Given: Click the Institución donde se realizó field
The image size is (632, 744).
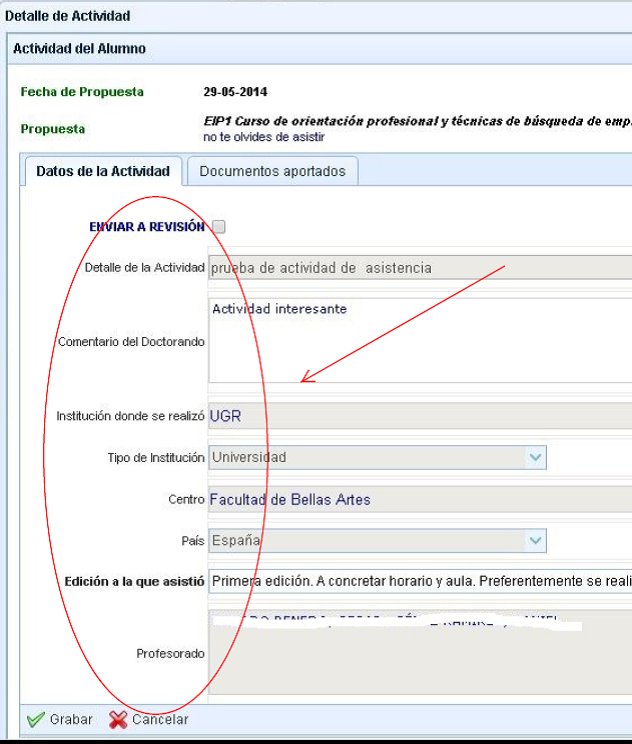Looking at the screenshot, I should tap(420, 416).
